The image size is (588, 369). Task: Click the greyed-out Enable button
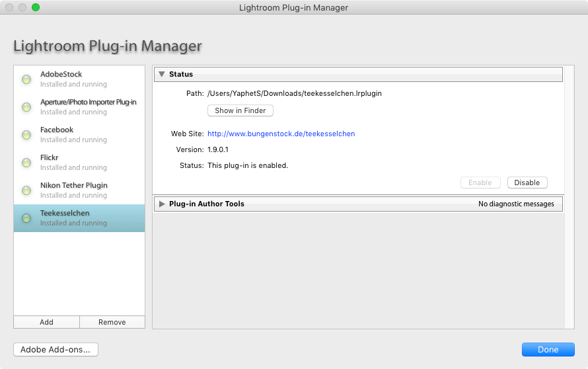(x=480, y=183)
